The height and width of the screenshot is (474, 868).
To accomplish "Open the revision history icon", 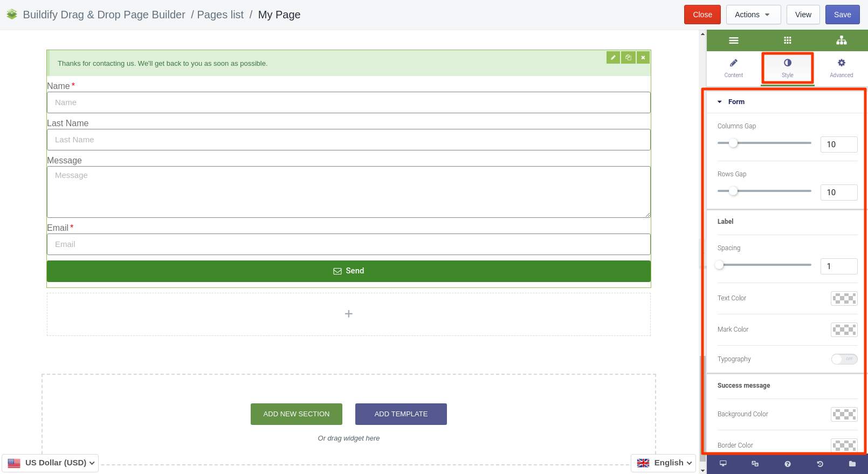I will 820,464.
